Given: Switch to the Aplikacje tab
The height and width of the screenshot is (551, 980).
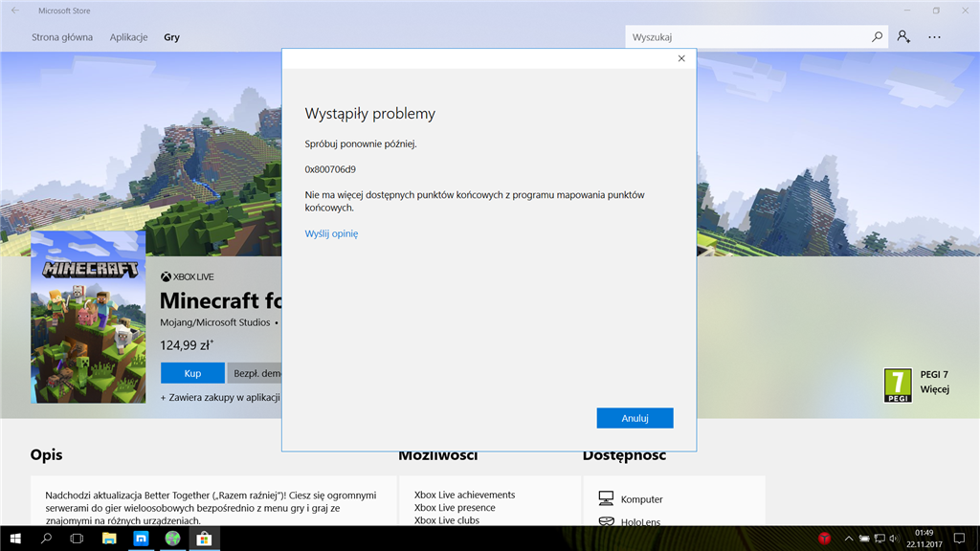Looking at the screenshot, I should click(x=129, y=37).
